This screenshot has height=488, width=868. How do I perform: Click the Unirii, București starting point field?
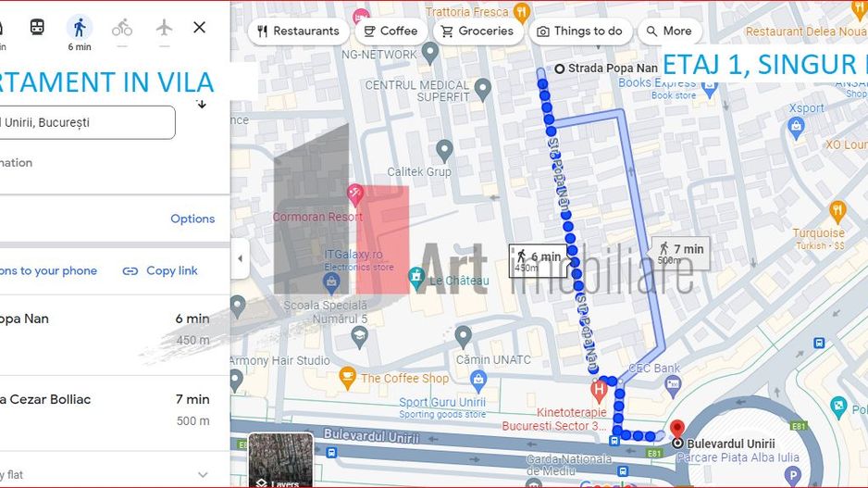[x=87, y=122]
